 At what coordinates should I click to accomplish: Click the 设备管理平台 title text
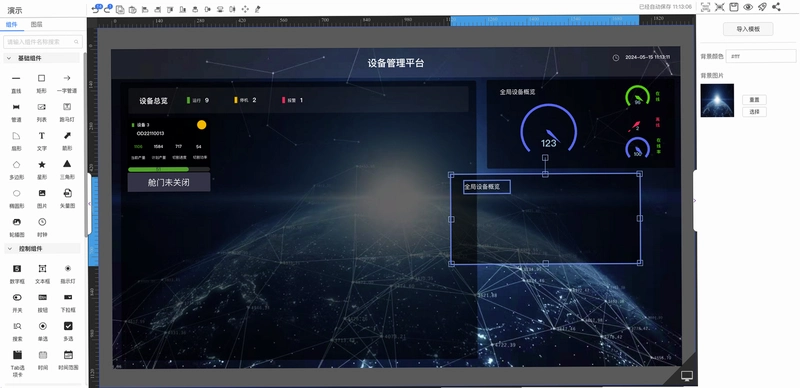396,63
